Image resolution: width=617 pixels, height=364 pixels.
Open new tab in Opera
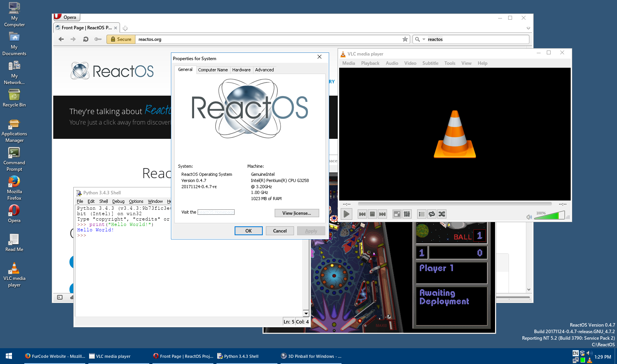pos(125,28)
